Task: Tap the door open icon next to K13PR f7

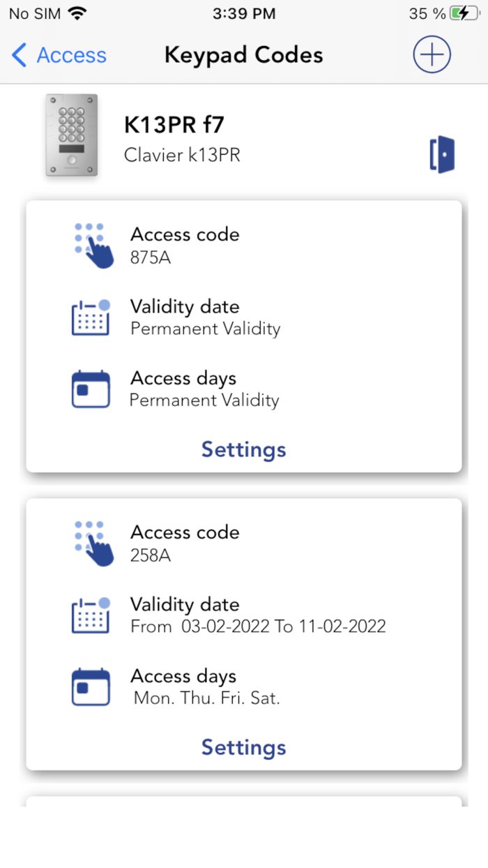Action: 442,153
